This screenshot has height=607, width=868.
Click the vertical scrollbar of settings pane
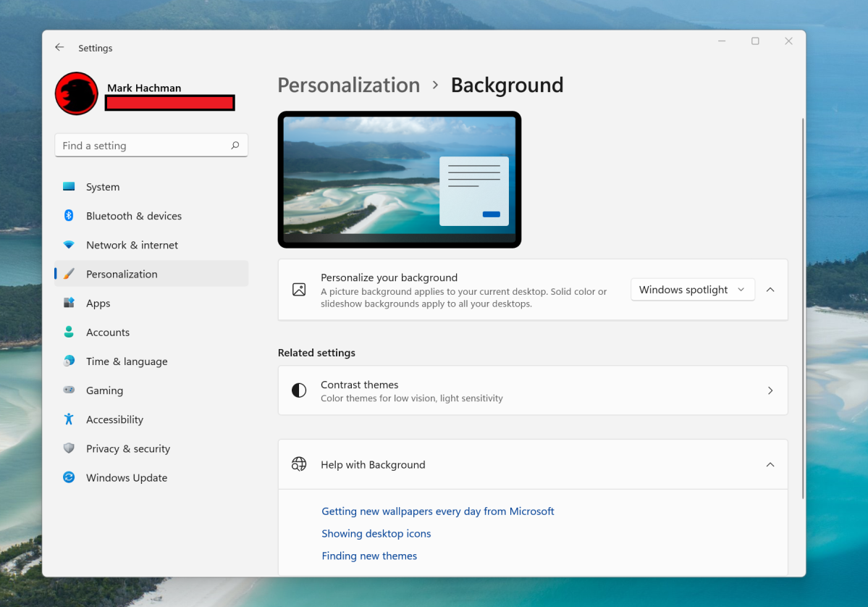(802, 308)
